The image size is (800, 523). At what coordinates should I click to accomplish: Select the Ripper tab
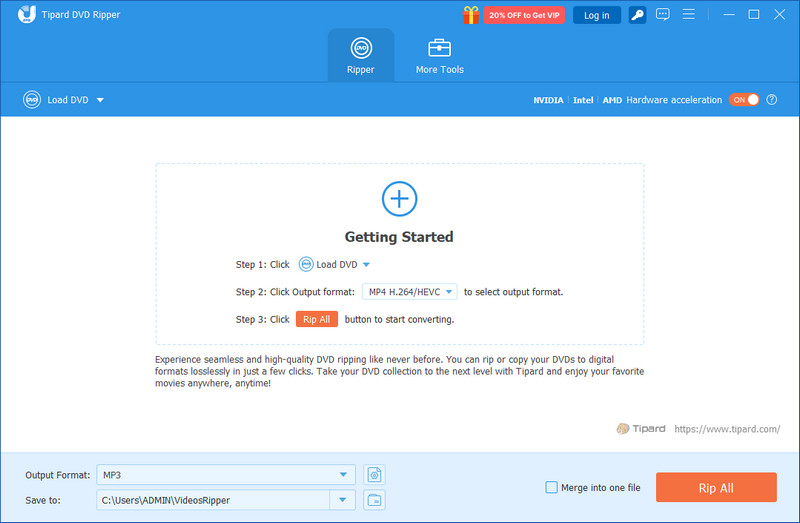coord(360,56)
